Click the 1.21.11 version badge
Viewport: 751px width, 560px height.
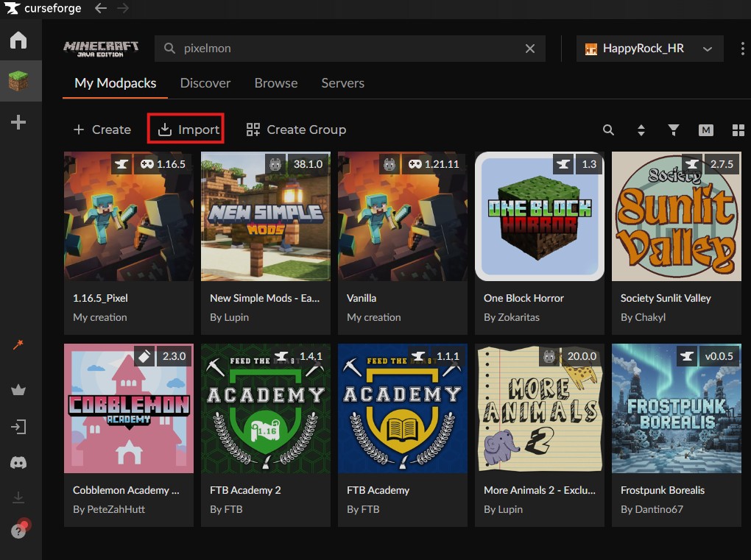[434, 164]
